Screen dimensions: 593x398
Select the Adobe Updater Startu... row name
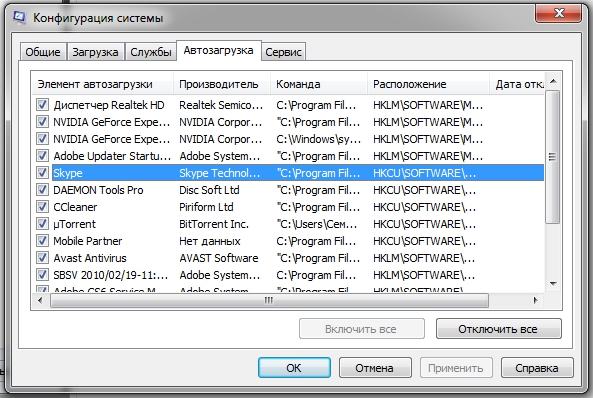click(112, 156)
